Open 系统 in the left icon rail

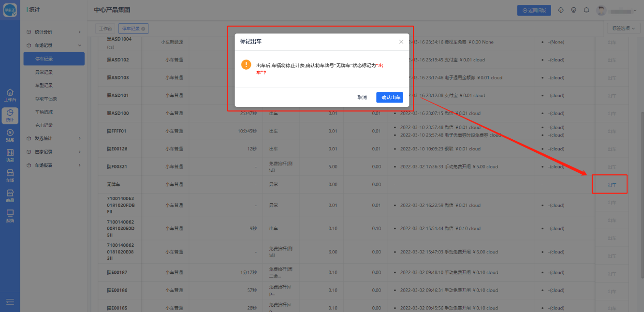tap(10, 216)
